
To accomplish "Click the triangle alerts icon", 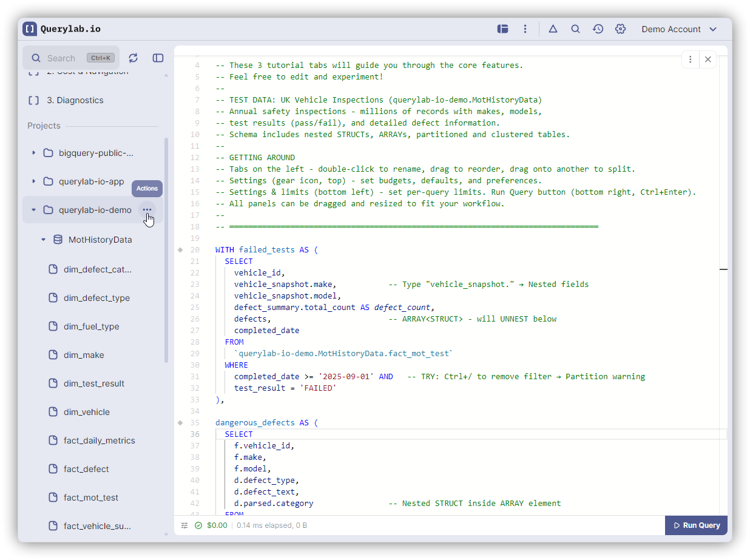I will (553, 29).
